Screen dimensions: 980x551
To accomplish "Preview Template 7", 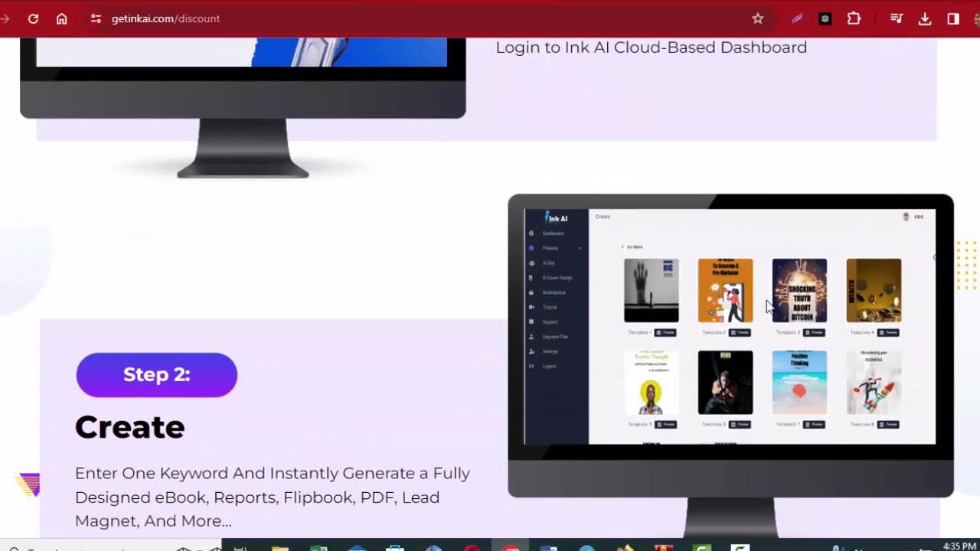I will point(814,425).
